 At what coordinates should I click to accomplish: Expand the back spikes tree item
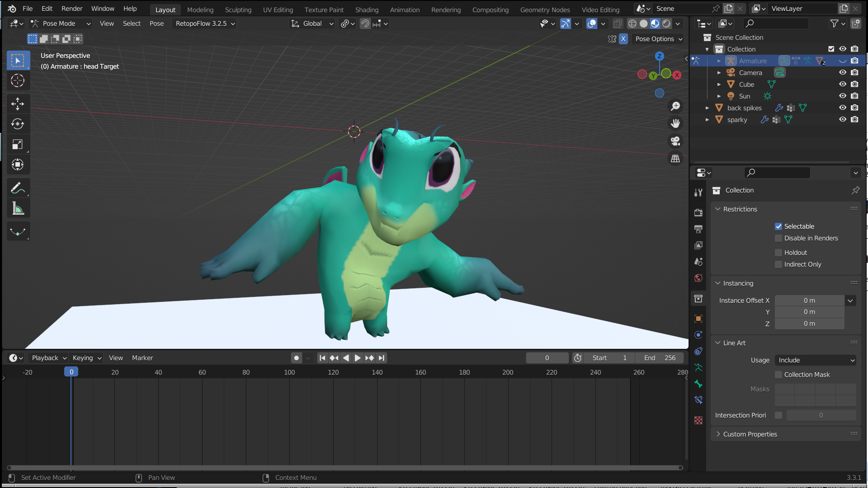click(708, 108)
